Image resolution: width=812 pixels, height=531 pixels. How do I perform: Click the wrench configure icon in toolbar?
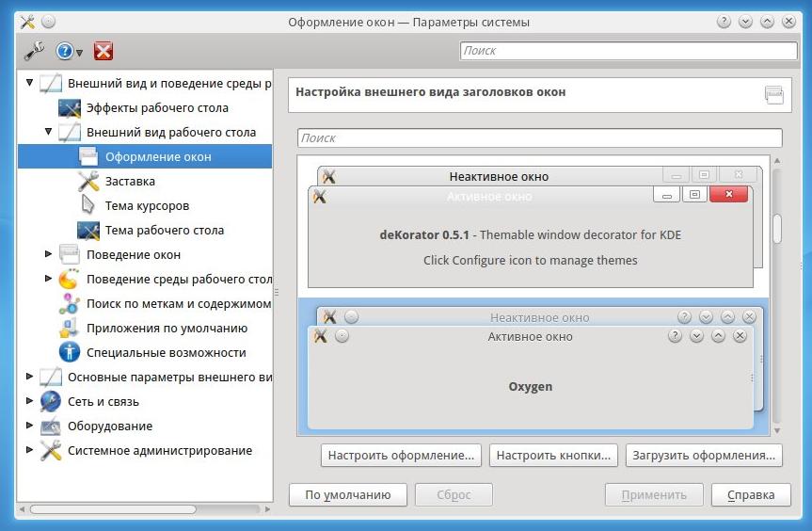34,51
